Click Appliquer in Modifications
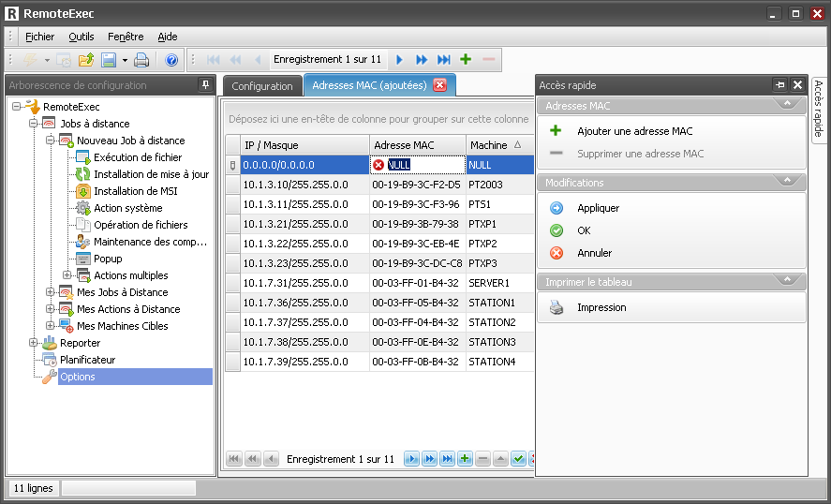The width and height of the screenshot is (831, 504). click(599, 208)
